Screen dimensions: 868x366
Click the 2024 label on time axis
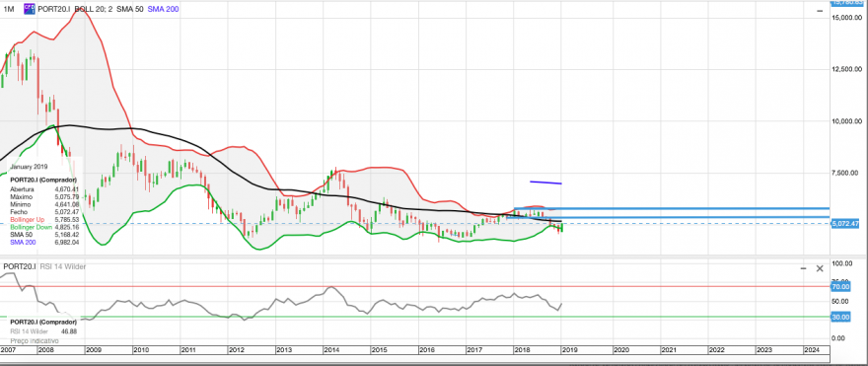point(812,350)
